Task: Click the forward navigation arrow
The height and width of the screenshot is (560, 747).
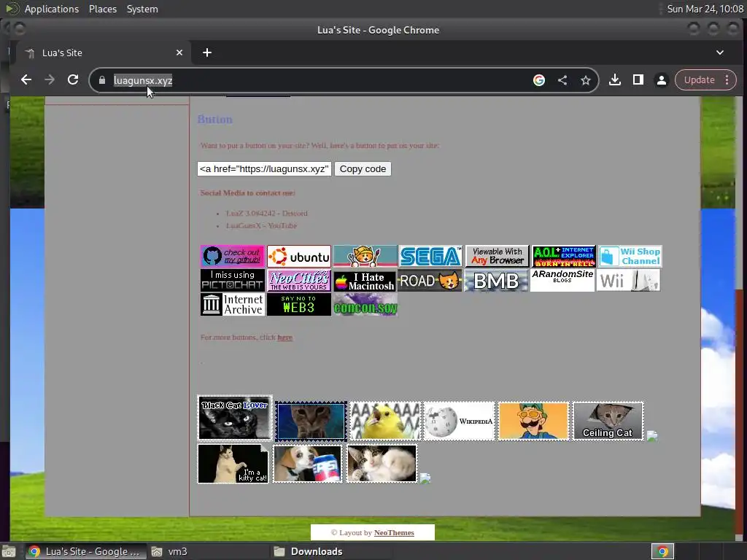Action: pyautogui.click(x=50, y=80)
